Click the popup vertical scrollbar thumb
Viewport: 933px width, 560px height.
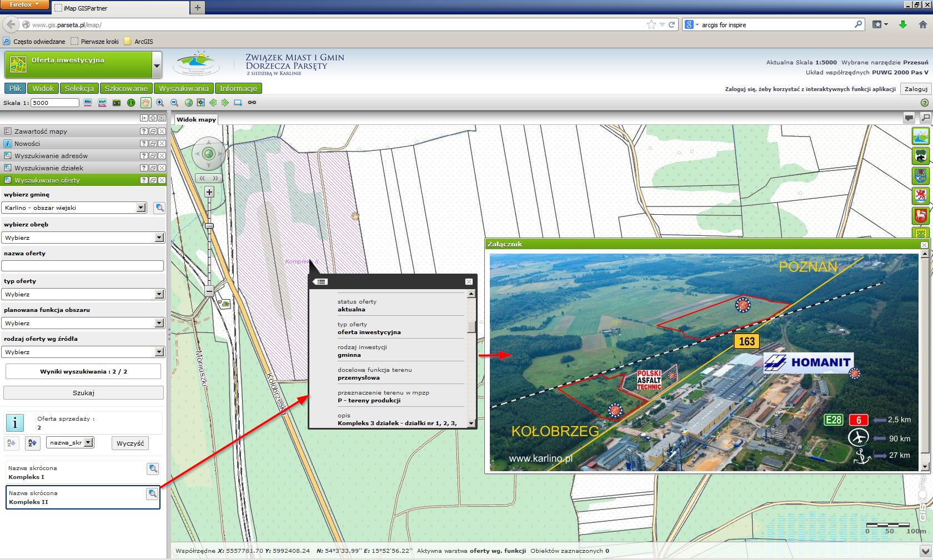(471, 327)
